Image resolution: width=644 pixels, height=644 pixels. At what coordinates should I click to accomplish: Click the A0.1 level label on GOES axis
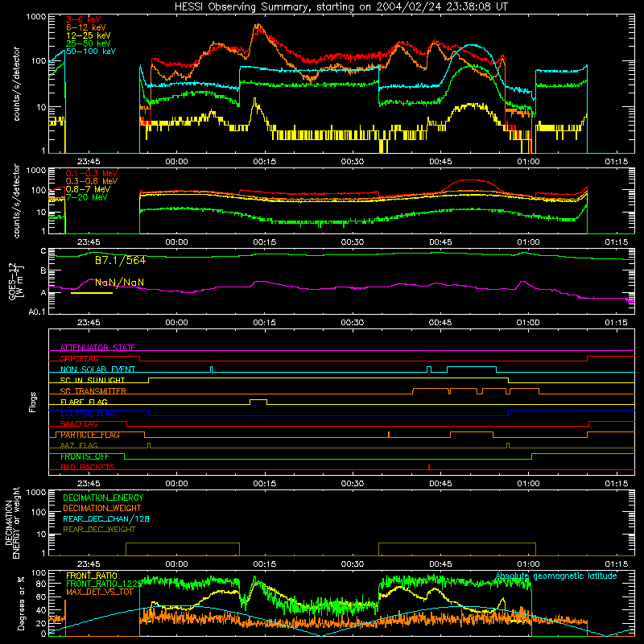coord(37,312)
